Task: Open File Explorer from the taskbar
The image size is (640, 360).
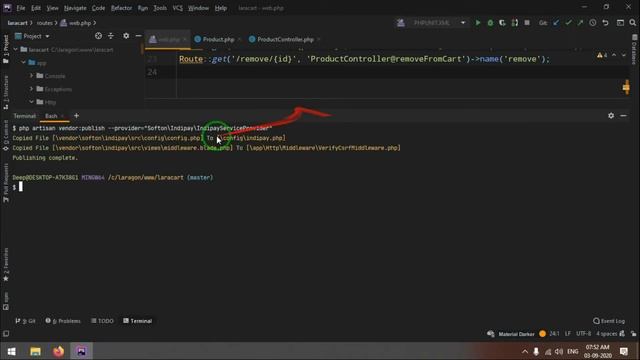Action: [35, 351]
